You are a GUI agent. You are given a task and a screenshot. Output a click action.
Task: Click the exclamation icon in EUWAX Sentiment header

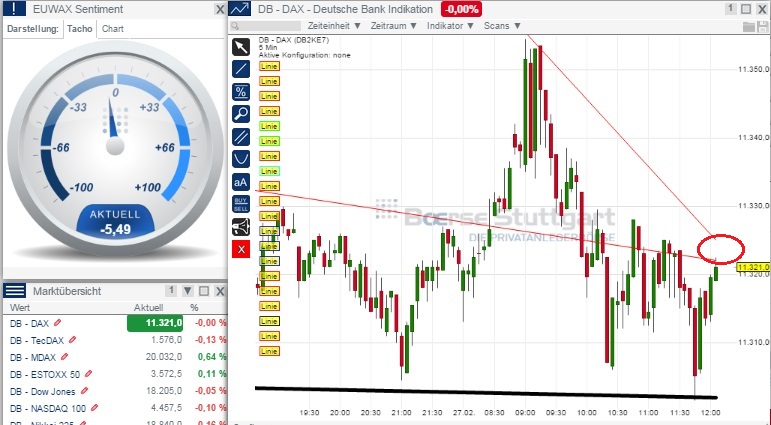(15, 8)
